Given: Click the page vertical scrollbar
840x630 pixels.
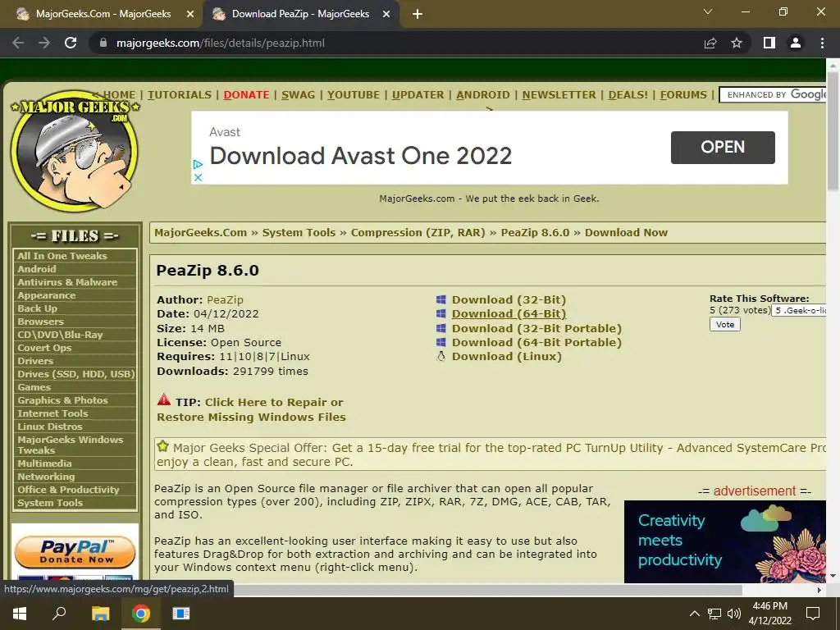Looking at the screenshot, I should point(833,130).
